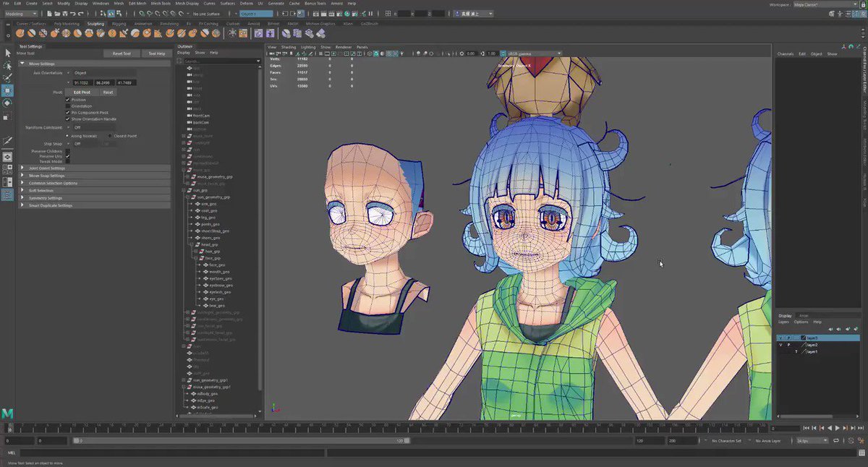Activate the Lasso Select tool
Screen dimensions: 868x467
click(x=7, y=66)
